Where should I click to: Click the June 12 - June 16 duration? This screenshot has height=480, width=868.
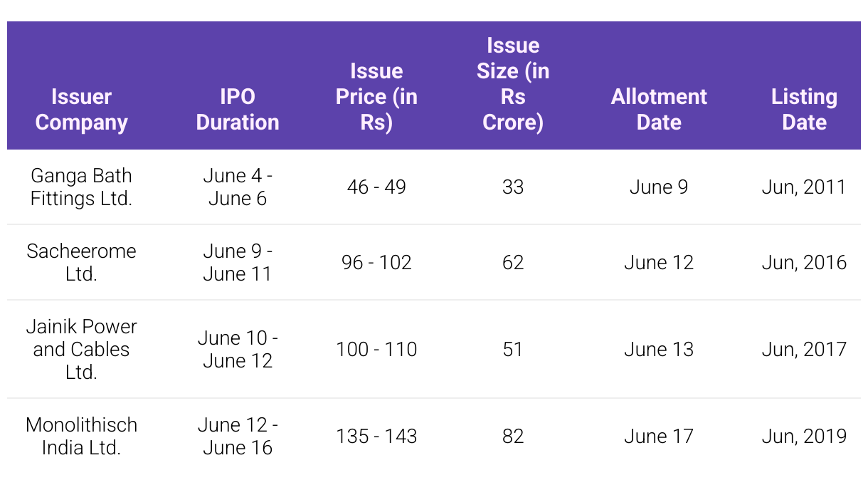[x=238, y=436]
